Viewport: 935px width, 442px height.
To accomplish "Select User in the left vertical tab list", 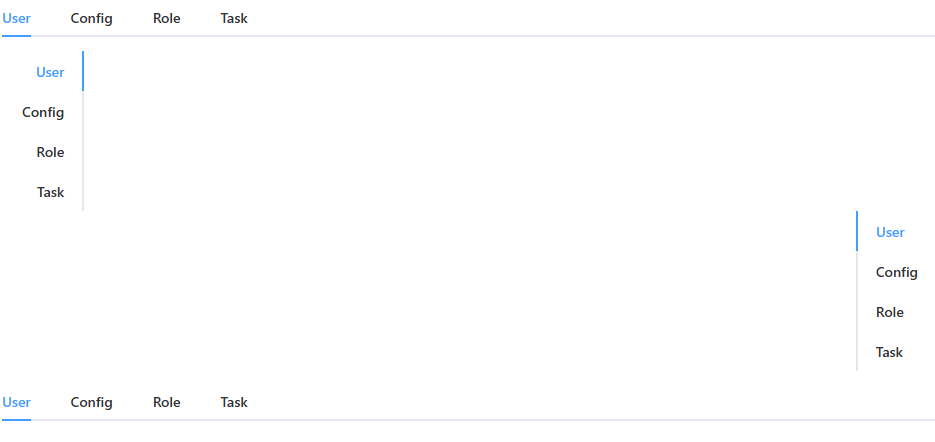I will click(50, 72).
